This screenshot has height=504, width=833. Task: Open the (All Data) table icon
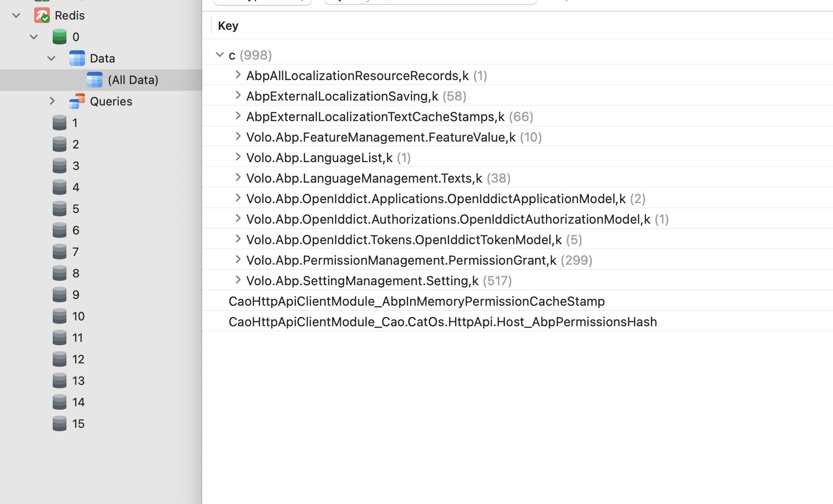coord(95,80)
